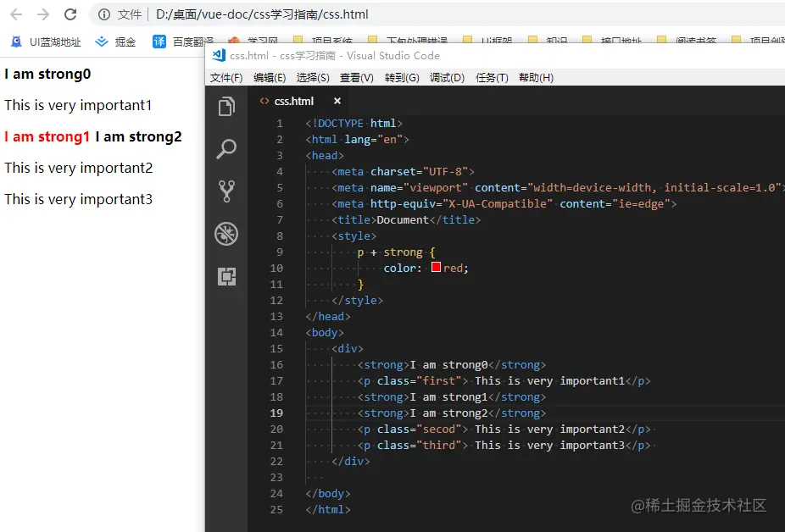Open the Debug panel in VS Code
Viewport: 785px width, 532px height.
[x=226, y=234]
